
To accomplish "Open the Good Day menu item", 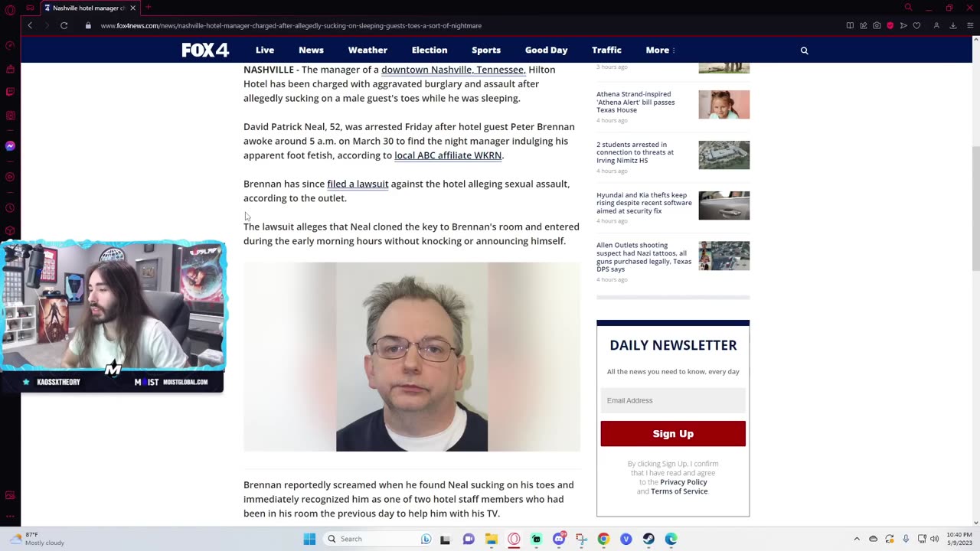I will point(547,50).
